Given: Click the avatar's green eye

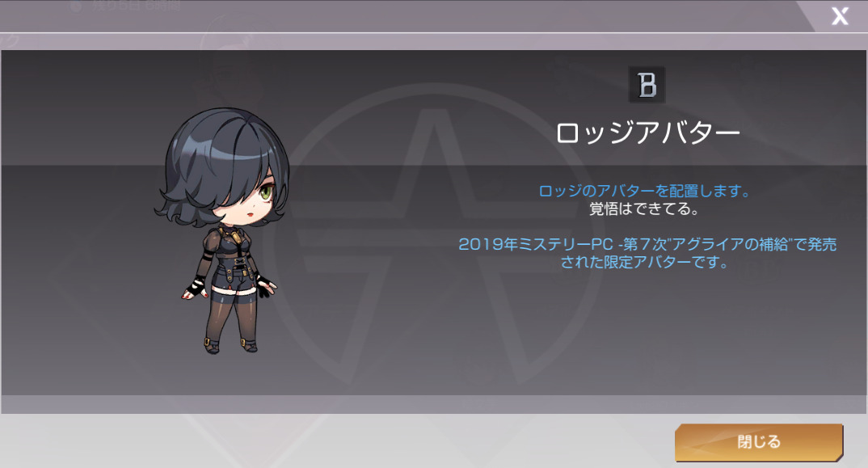Looking at the screenshot, I should 267,193.
